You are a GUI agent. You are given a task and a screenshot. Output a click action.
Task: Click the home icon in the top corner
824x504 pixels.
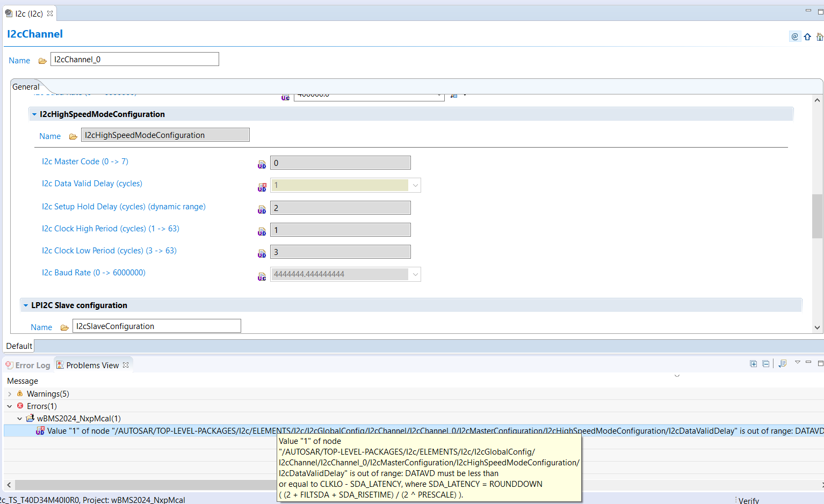click(820, 36)
